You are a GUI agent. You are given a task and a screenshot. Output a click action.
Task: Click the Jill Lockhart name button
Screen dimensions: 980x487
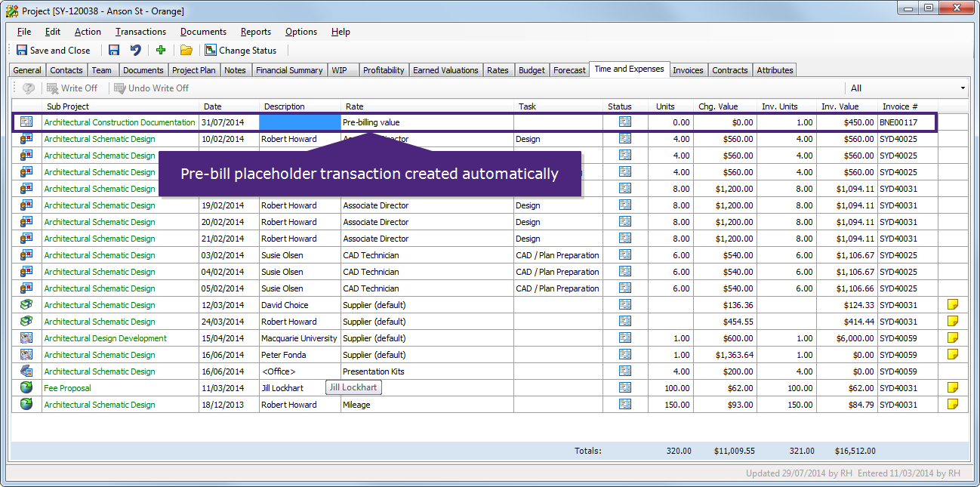[x=353, y=387]
